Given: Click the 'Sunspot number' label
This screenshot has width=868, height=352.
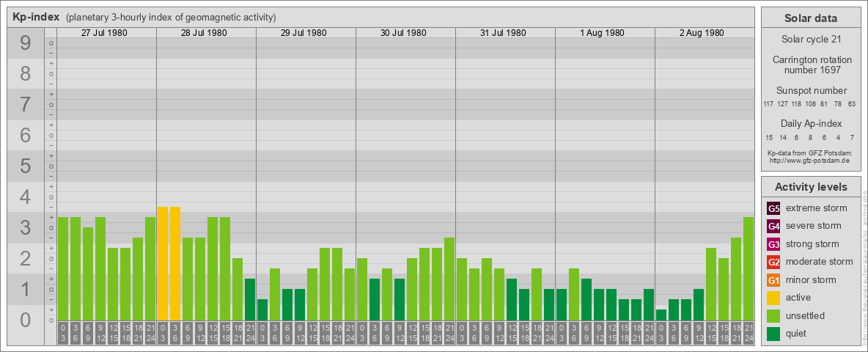Looking at the screenshot, I should [x=811, y=91].
